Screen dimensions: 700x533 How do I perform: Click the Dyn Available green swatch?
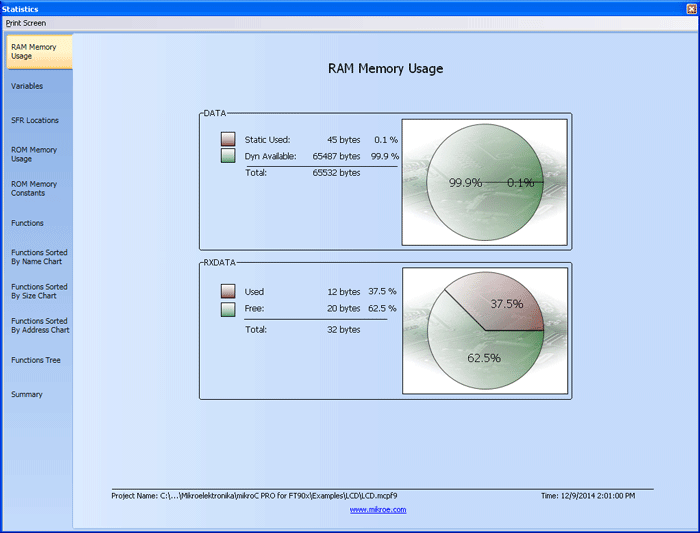228,155
